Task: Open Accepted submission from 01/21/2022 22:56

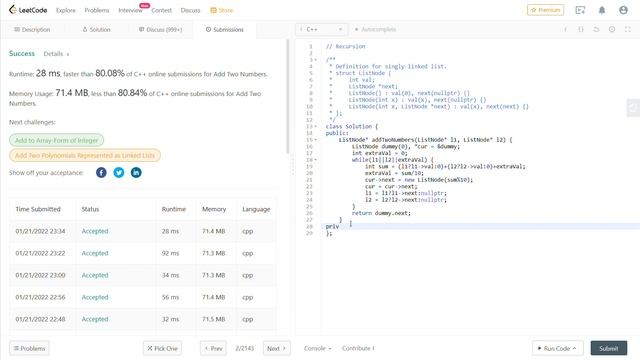Action: [x=95, y=297]
